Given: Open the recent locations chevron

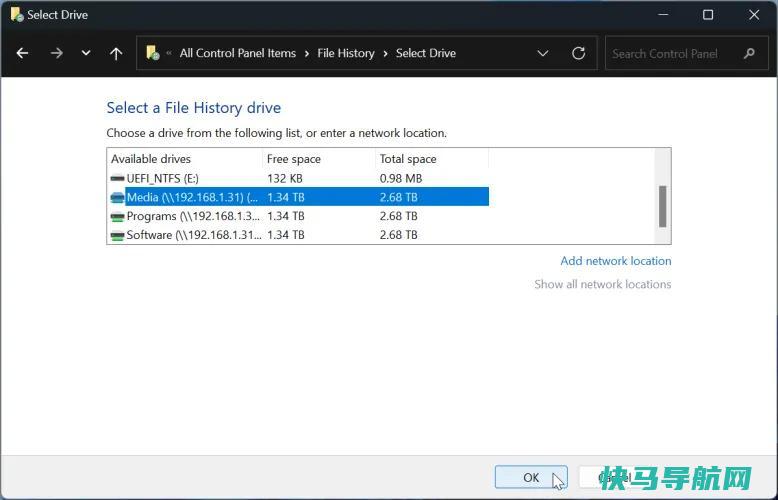Looking at the screenshot, I should (x=86, y=53).
